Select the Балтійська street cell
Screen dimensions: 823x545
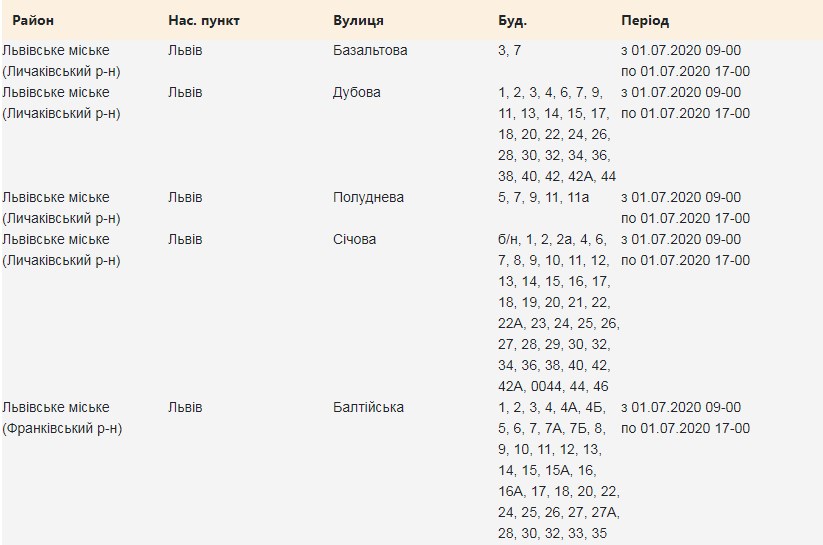click(x=368, y=407)
